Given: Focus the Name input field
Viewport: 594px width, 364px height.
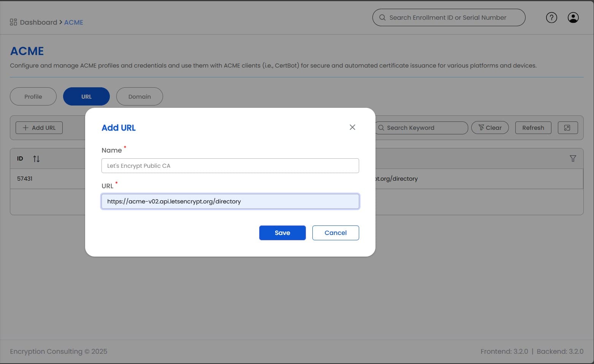Looking at the screenshot, I should click(x=230, y=166).
